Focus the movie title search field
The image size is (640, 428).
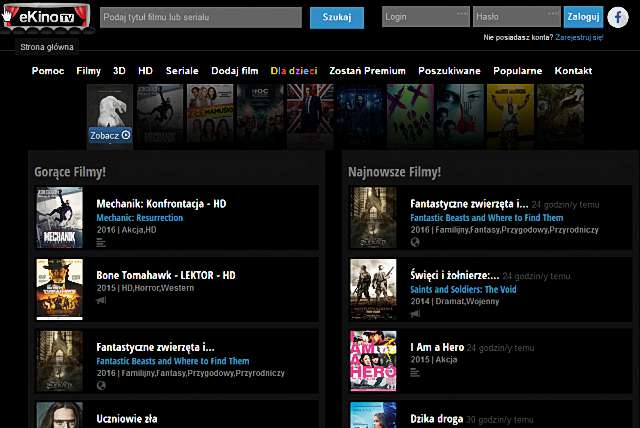click(x=201, y=18)
